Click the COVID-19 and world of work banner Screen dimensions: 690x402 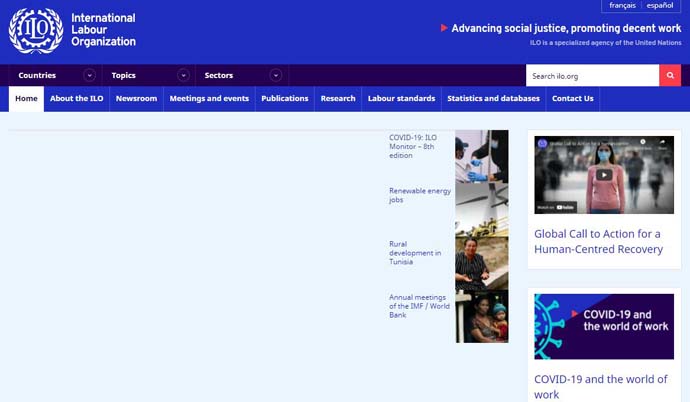tap(603, 326)
